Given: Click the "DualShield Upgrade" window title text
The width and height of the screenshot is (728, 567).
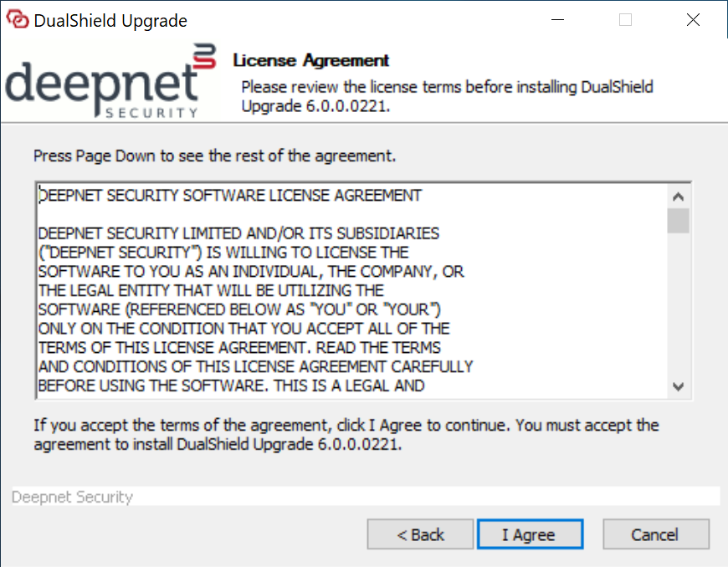Looking at the screenshot, I should click(110, 21).
